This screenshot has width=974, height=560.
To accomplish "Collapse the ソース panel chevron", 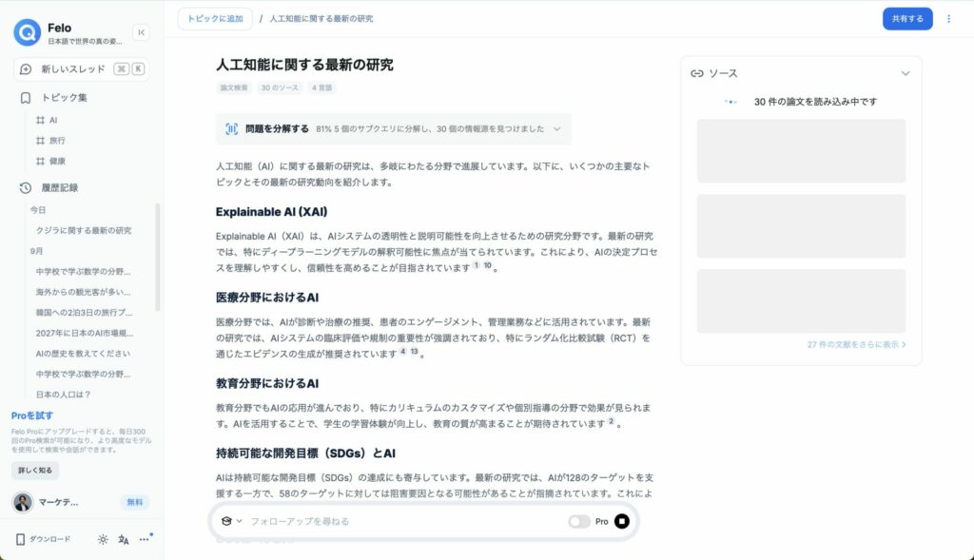I will point(904,73).
